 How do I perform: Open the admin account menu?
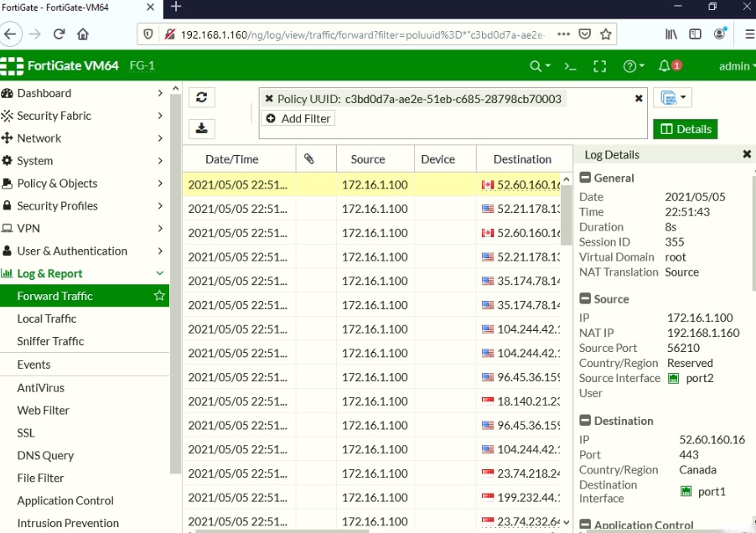click(x=735, y=65)
